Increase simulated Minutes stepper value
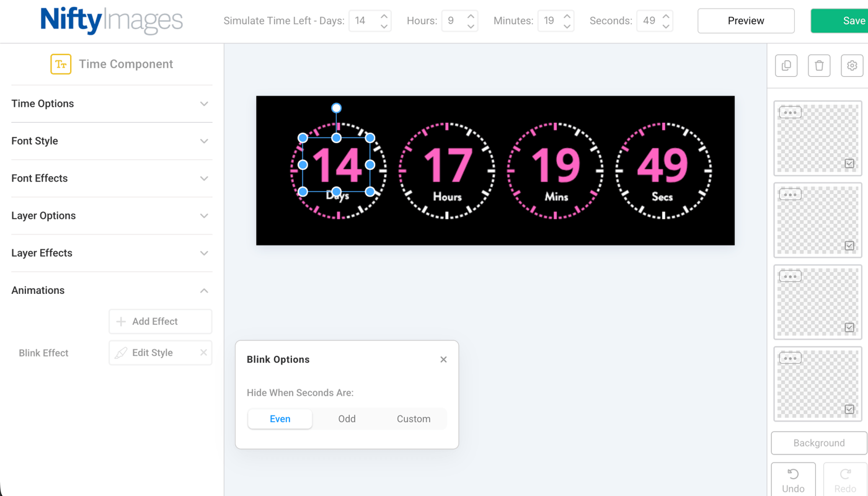The height and width of the screenshot is (496, 868). [x=567, y=16]
